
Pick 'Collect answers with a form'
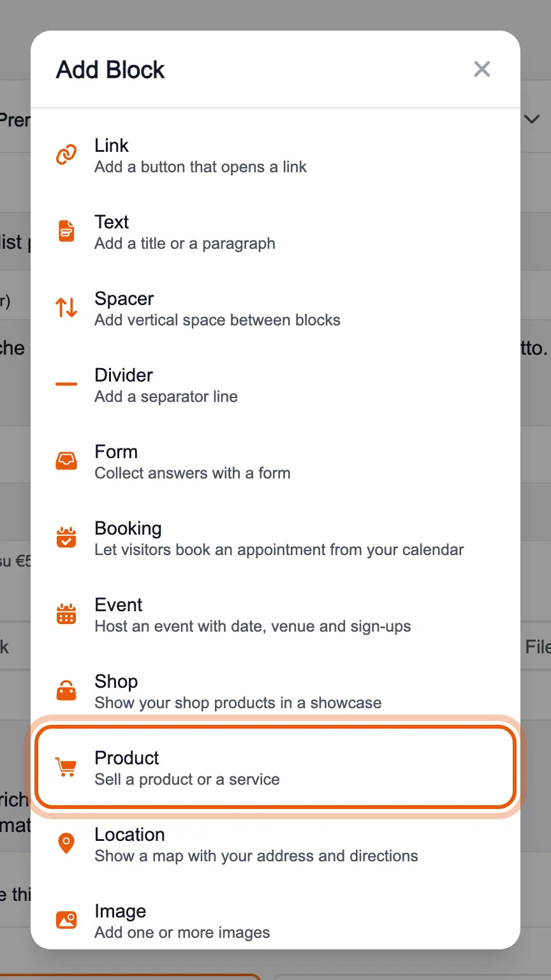tap(193, 473)
